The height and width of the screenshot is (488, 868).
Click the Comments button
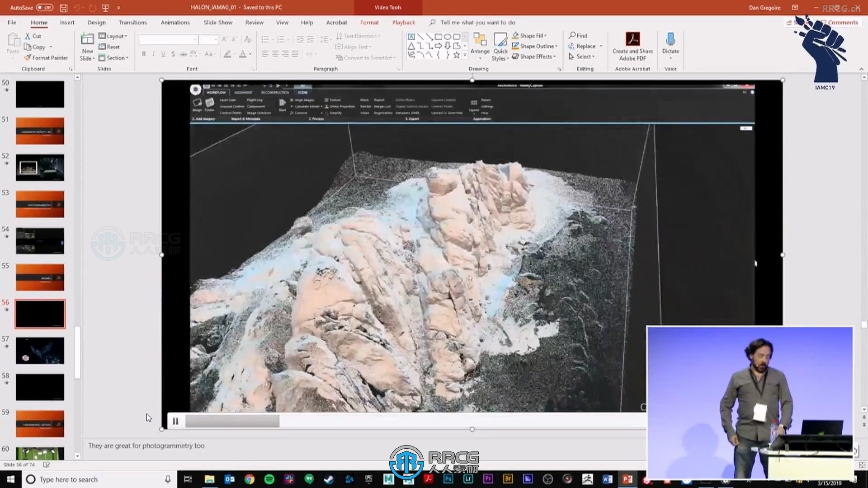click(x=839, y=22)
